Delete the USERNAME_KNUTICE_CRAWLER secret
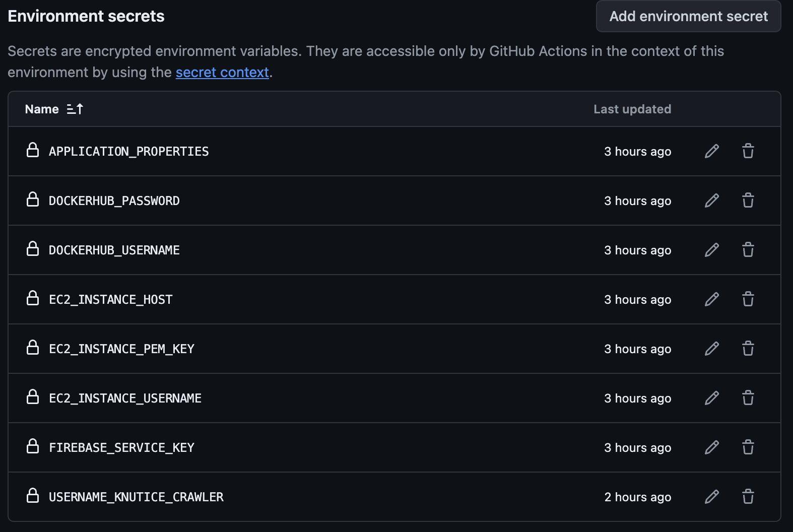 pos(748,497)
